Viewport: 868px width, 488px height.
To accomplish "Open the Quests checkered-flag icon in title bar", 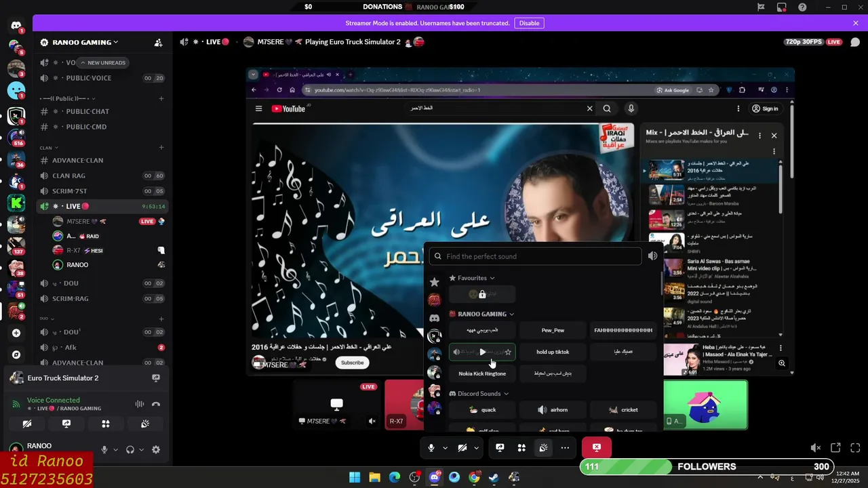I will click(762, 7).
